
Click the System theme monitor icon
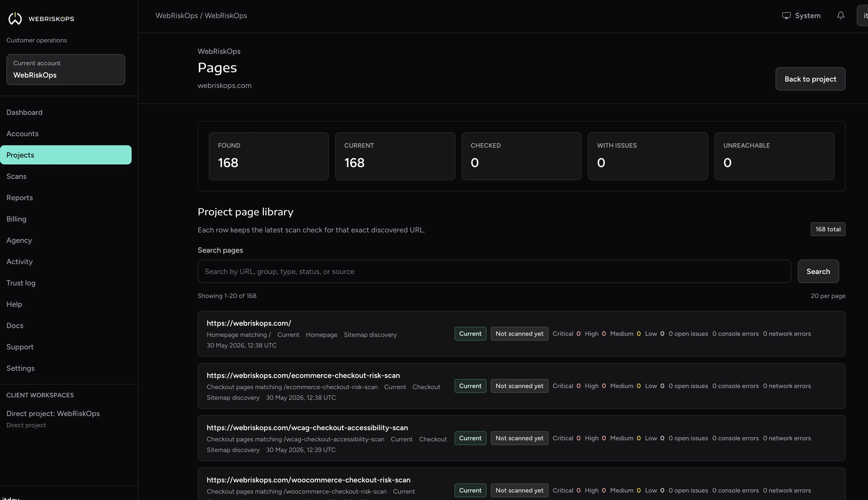(786, 16)
